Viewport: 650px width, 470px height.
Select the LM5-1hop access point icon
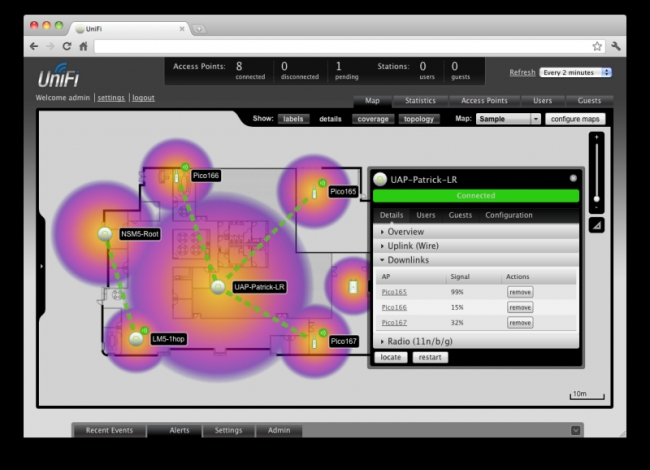pyautogui.click(x=136, y=339)
